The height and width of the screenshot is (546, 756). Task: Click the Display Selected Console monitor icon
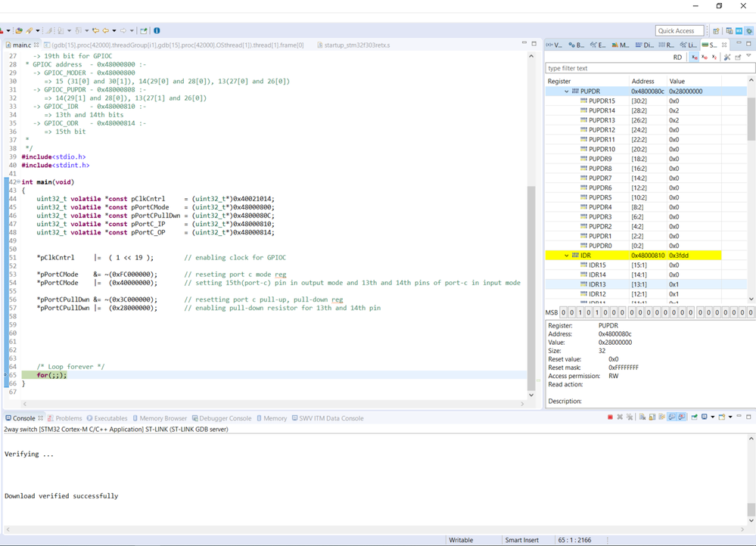(705, 417)
